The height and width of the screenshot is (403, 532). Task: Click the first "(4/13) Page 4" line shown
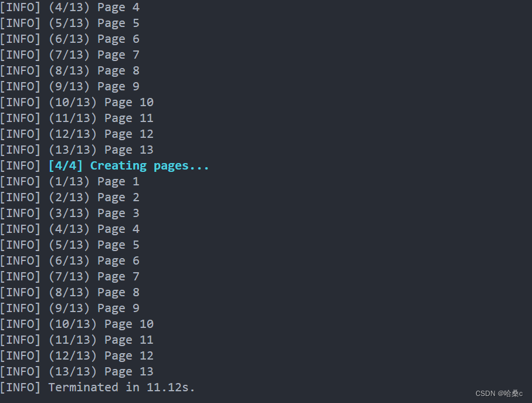(94, 8)
